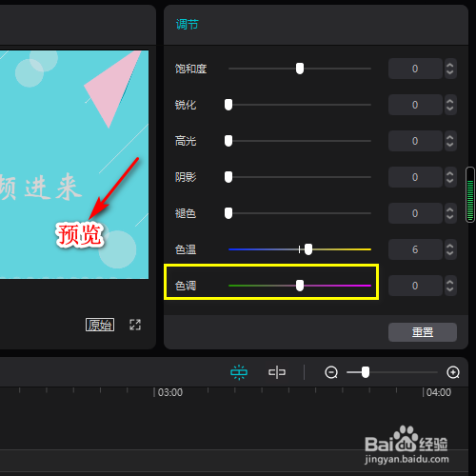Click the 饱和度 saturation slider
This screenshot has width=476, height=476.
click(300, 69)
